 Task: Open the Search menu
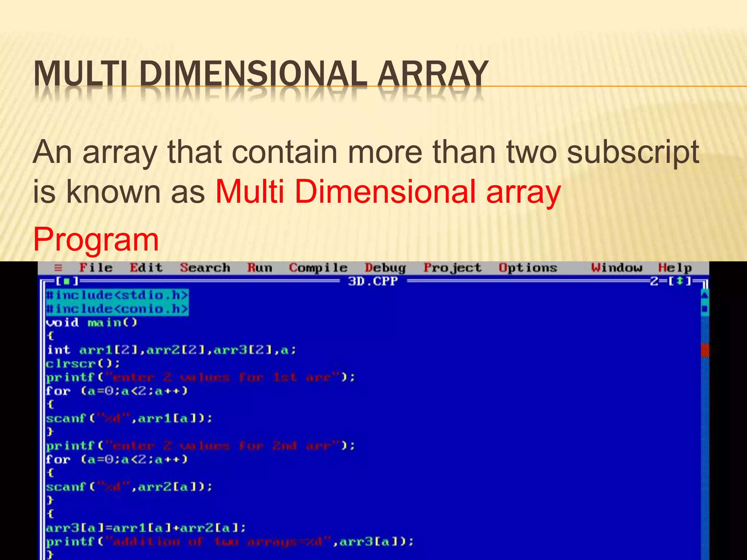pyautogui.click(x=205, y=268)
